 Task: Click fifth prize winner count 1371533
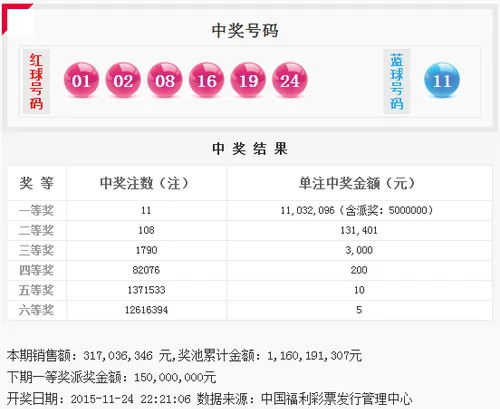(x=146, y=290)
